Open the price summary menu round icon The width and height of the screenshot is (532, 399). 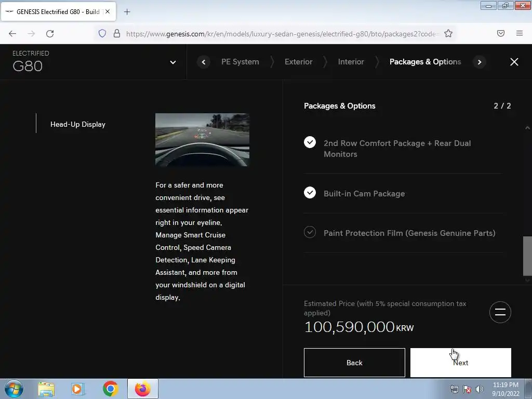(x=500, y=312)
